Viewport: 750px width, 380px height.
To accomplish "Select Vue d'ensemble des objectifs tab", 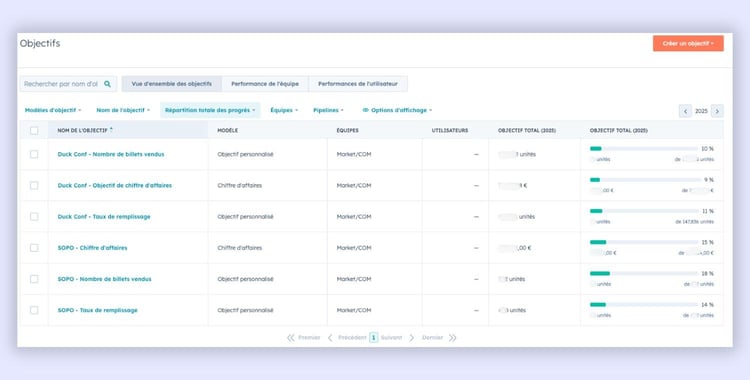I will [172, 84].
